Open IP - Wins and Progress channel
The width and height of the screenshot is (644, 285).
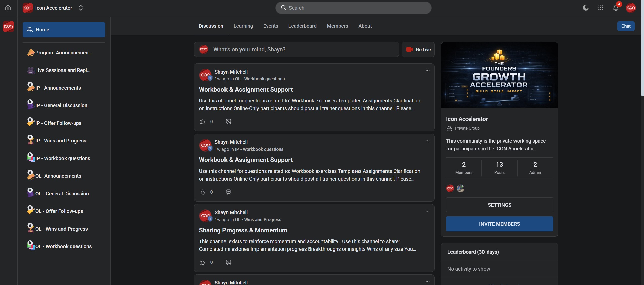click(x=60, y=141)
